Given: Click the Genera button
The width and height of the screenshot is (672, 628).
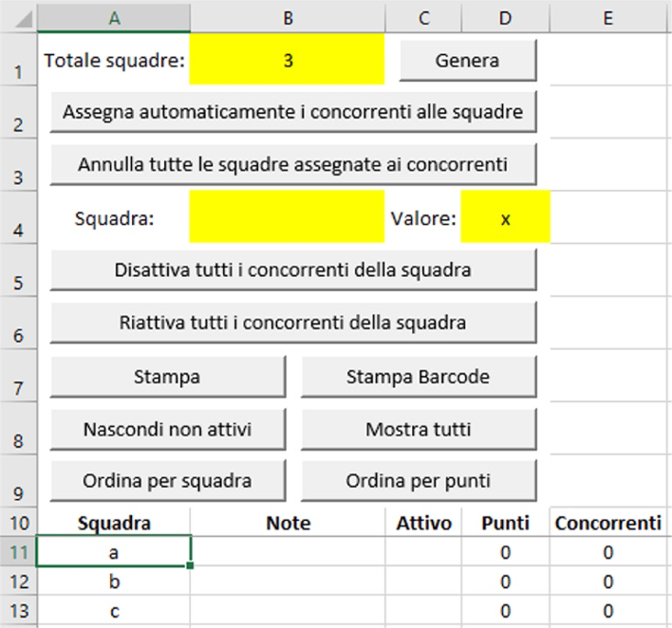Looking at the screenshot, I should 468,60.
